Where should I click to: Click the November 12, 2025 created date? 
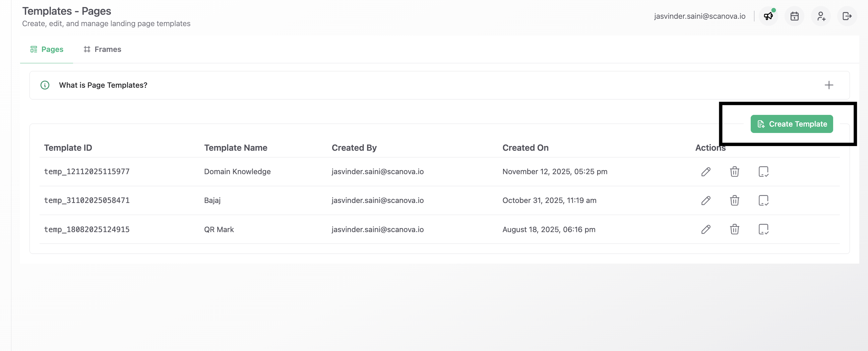(555, 172)
